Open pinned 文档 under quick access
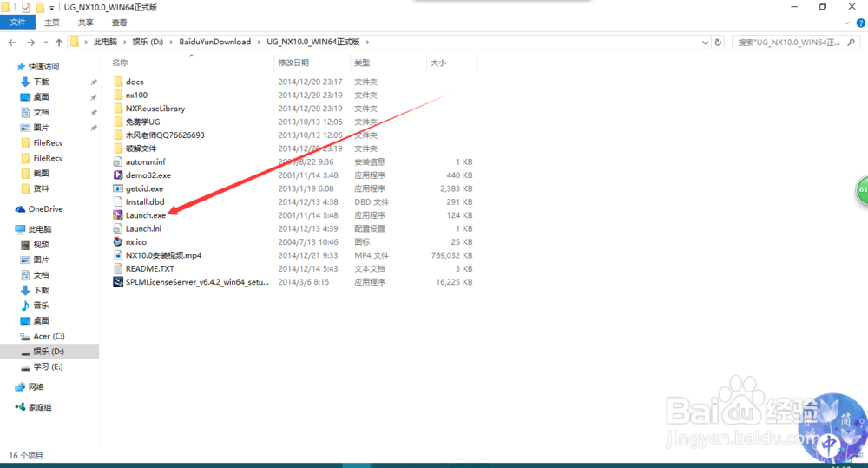Image resolution: width=868 pixels, height=468 pixels. click(41, 112)
